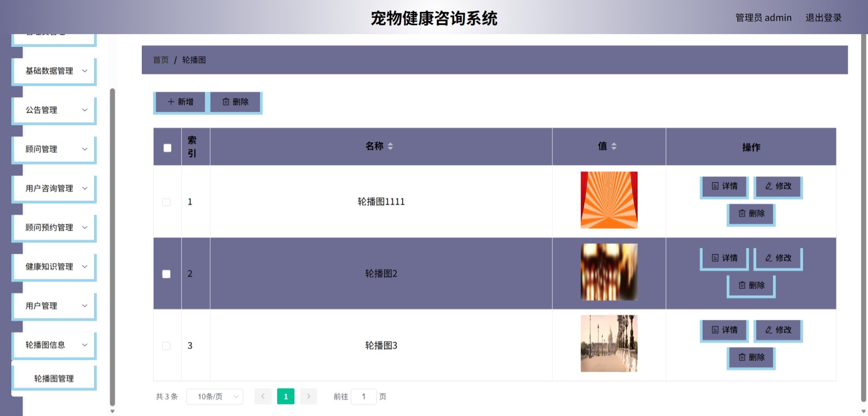Click the 修改 pencil icon for 轮播图1111
The width and height of the screenshot is (868, 416).
pyautogui.click(x=769, y=186)
